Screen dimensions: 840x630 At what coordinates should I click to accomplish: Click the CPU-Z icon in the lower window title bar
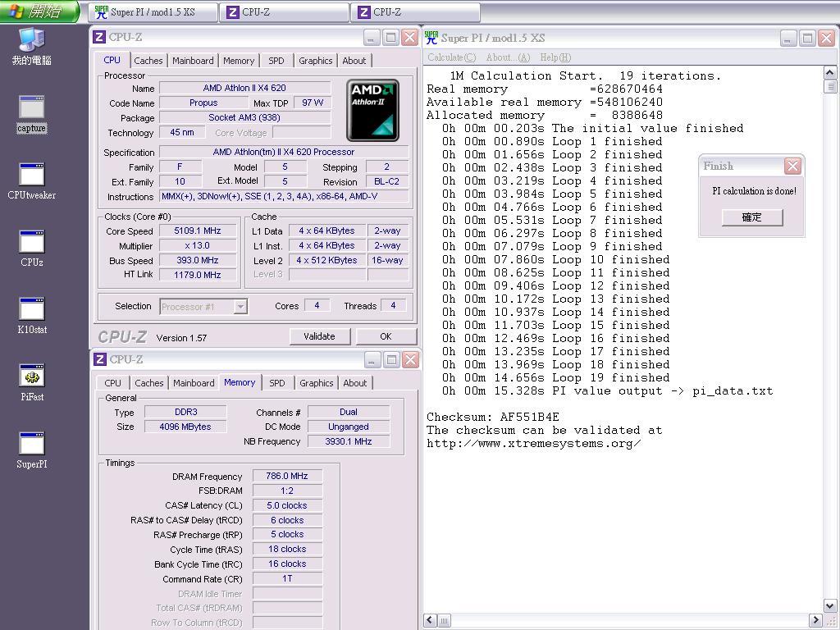tap(99, 359)
